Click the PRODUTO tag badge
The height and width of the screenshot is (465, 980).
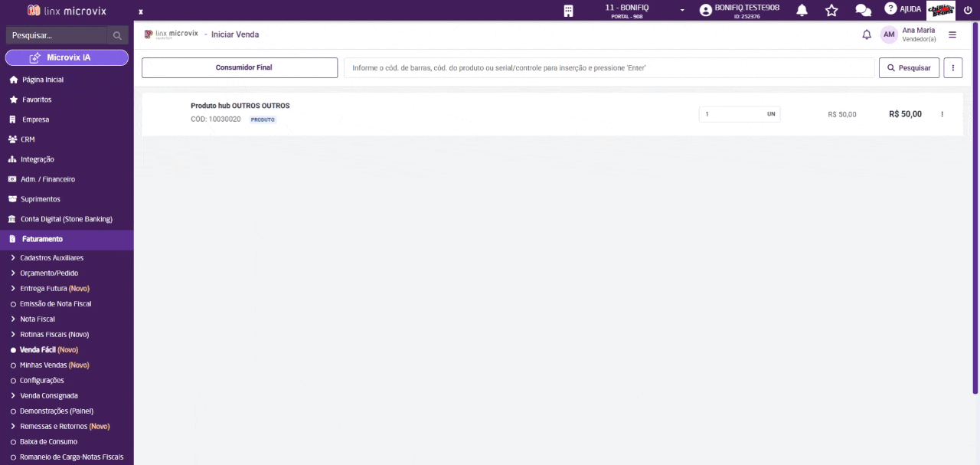click(263, 120)
